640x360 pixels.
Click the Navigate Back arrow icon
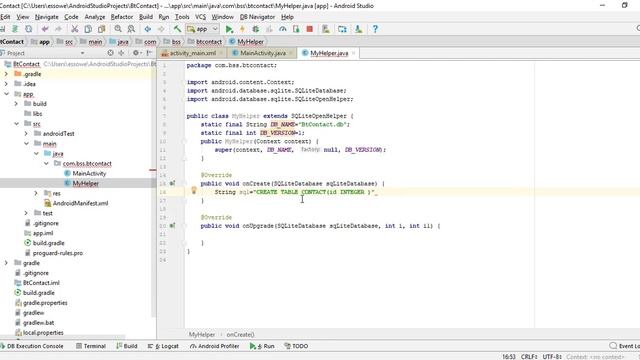coord(148,29)
